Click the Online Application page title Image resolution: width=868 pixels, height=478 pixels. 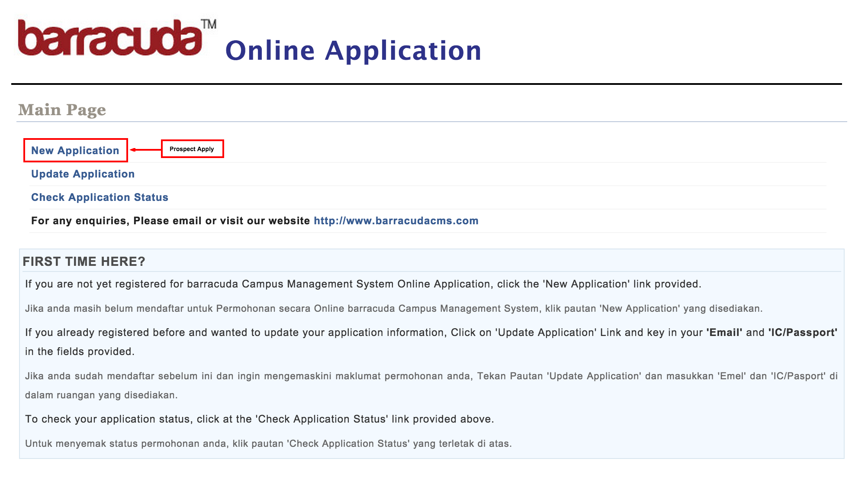[x=353, y=51]
